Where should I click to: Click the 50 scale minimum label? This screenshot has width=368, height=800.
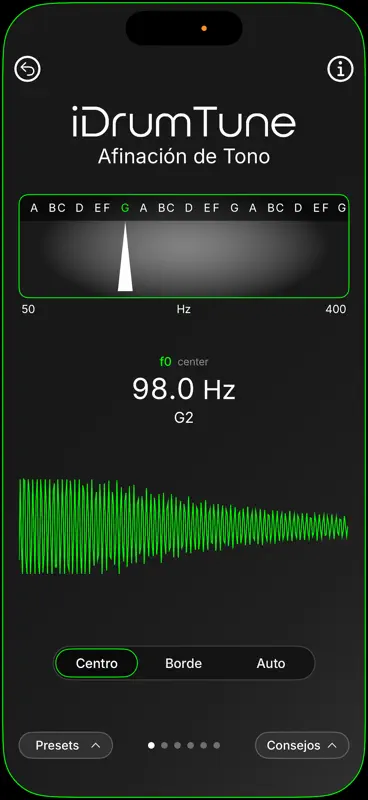[x=29, y=309]
